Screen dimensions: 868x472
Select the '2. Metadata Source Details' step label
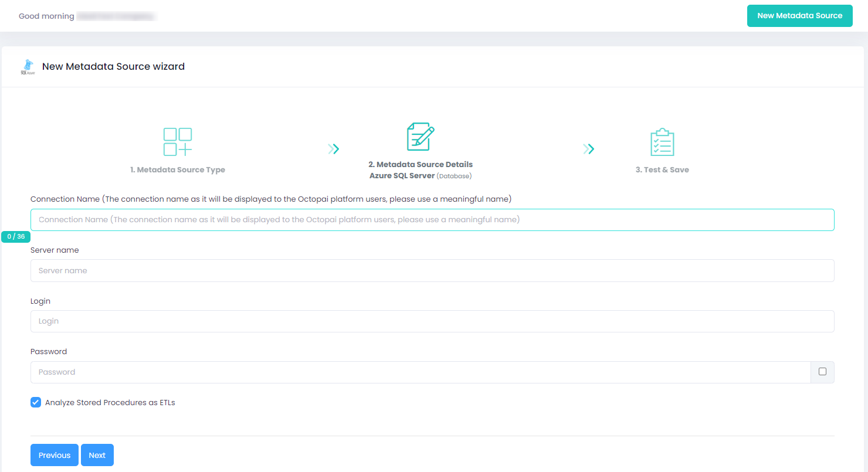(421, 165)
